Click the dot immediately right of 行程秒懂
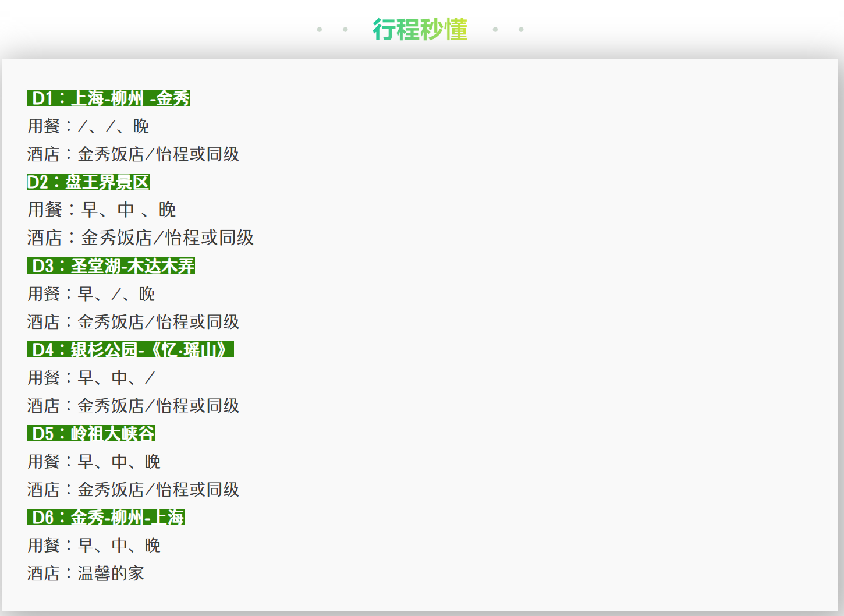844x616 pixels. [495, 29]
